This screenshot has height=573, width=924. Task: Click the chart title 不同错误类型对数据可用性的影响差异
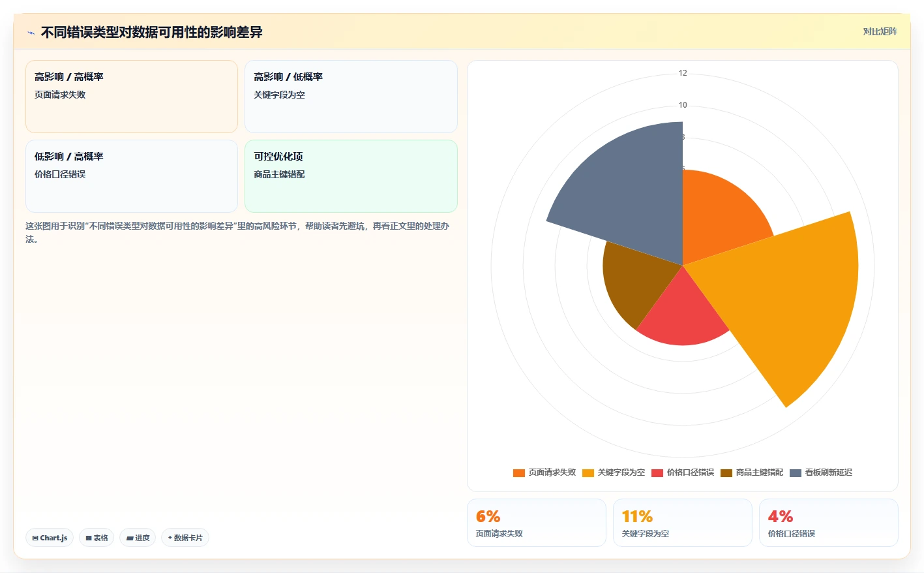[x=152, y=32]
